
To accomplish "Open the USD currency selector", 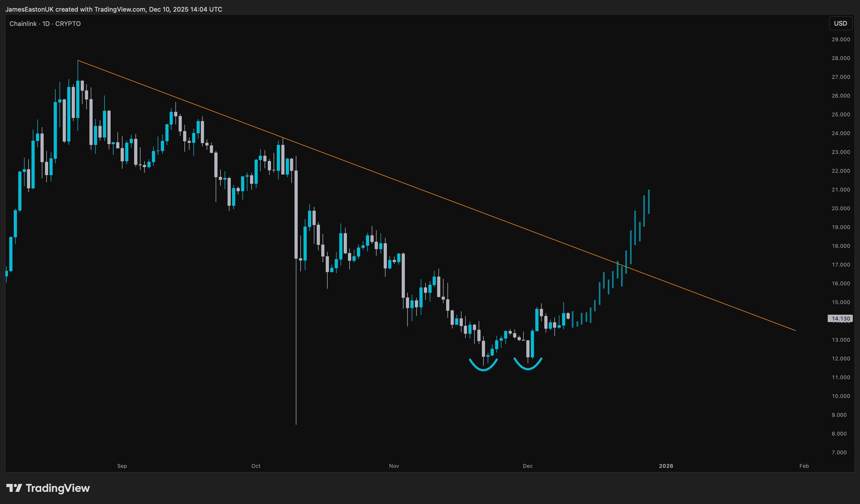I will (840, 24).
